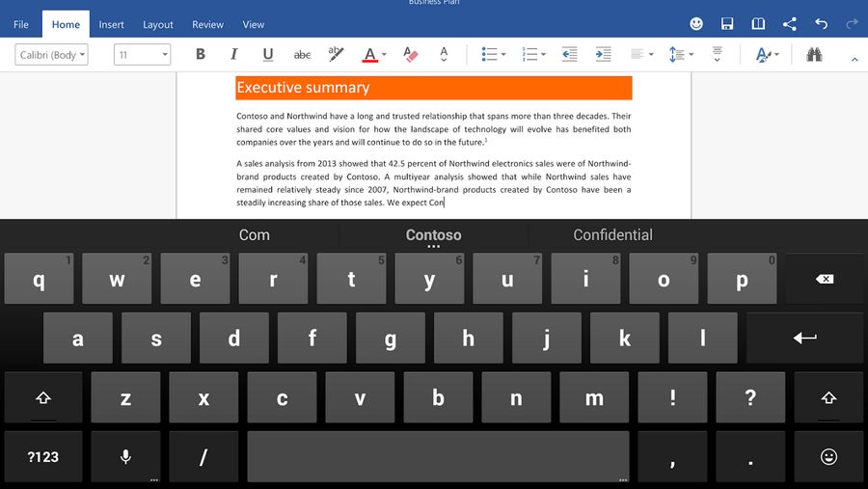This screenshot has height=489, width=868.
Task: Increase paragraph indent
Action: (604, 54)
